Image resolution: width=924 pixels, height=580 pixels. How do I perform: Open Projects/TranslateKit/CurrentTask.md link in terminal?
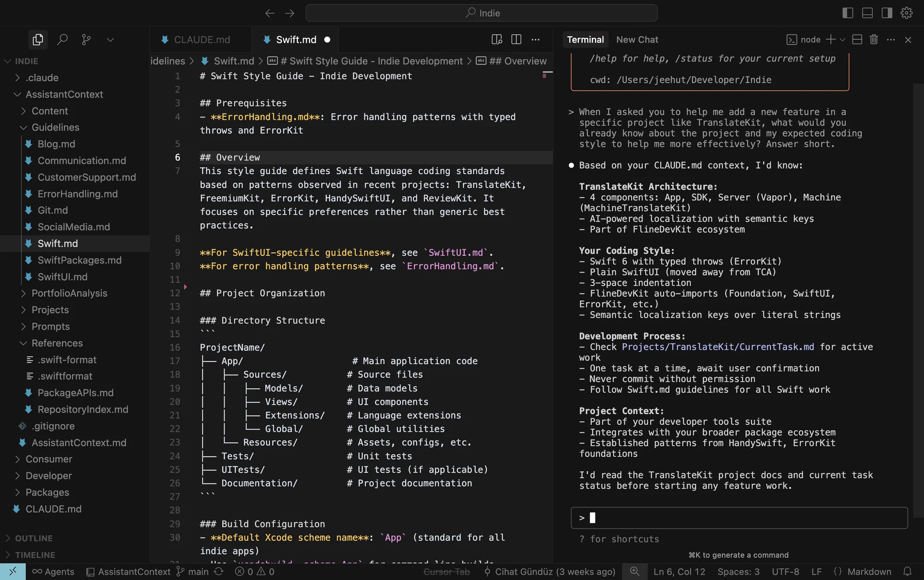tap(717, 347)
